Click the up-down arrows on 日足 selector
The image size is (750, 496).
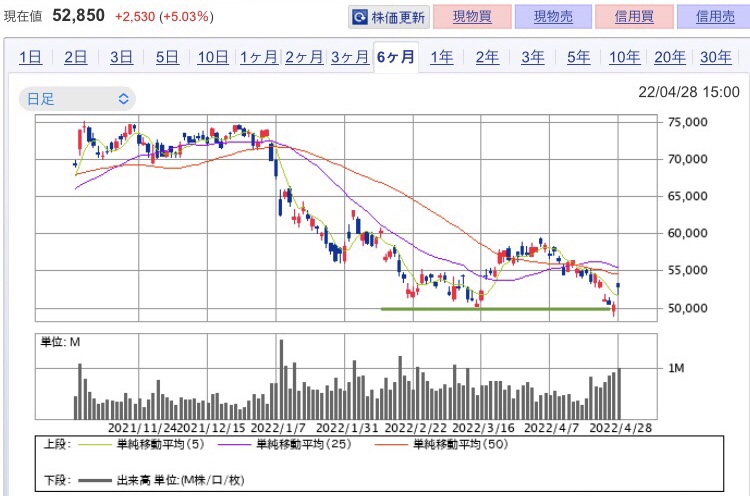[x=123, y=99]
